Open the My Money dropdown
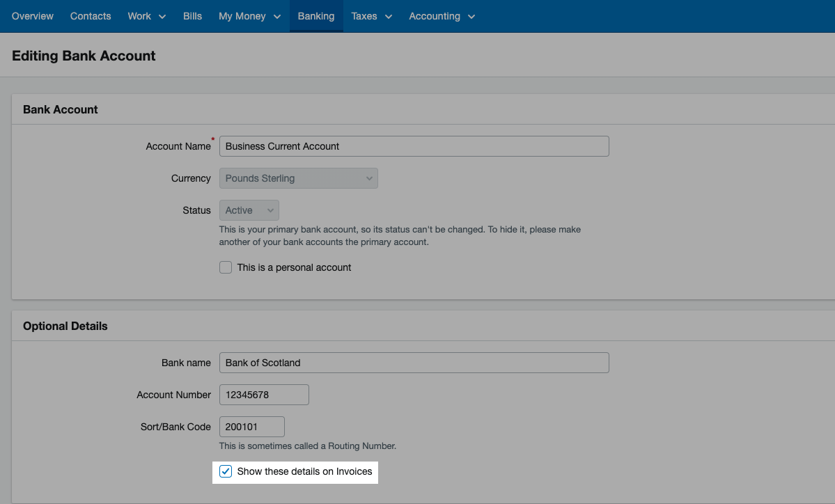The width and height of the screenshot is (835, 504). point(249,16)
